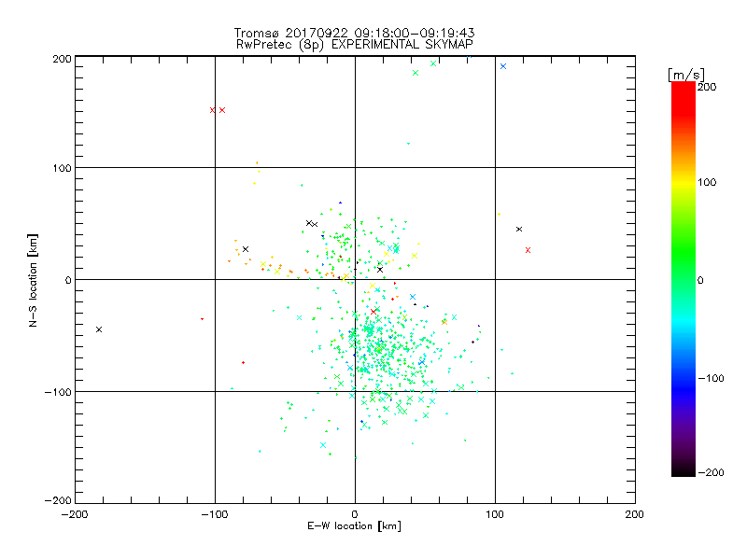Click the black band at colorbar bottom
The width and height of the screenshot is (747, 560).
pos(684,471)
